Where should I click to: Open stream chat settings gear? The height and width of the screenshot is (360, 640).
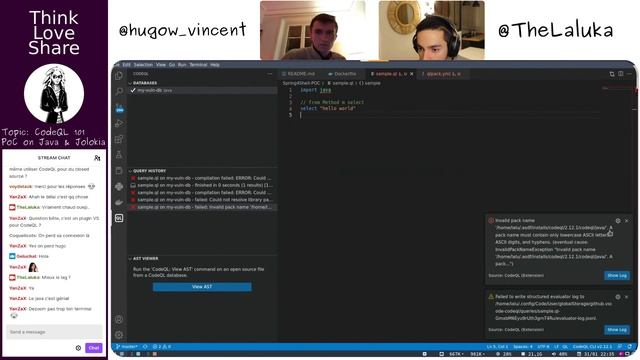(78, 348)
